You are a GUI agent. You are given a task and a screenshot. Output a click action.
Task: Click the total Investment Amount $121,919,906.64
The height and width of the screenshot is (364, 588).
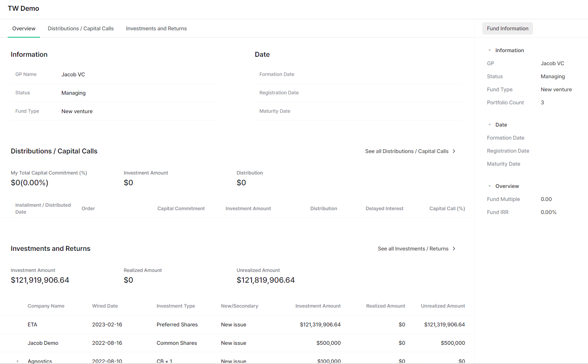(x=40, y=280)
